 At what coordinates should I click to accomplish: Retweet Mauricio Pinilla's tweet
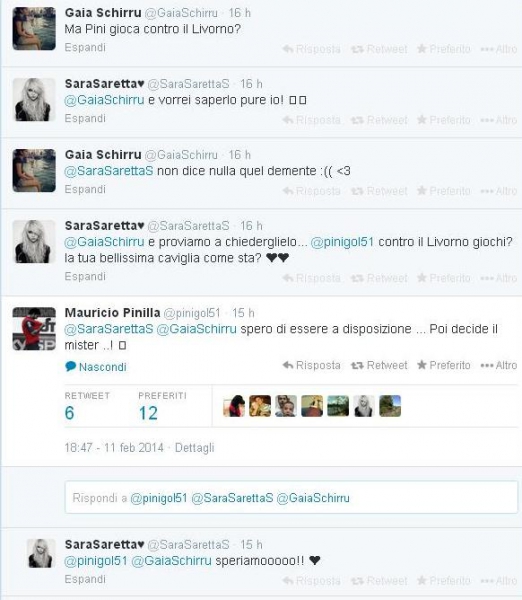[379, 365]
